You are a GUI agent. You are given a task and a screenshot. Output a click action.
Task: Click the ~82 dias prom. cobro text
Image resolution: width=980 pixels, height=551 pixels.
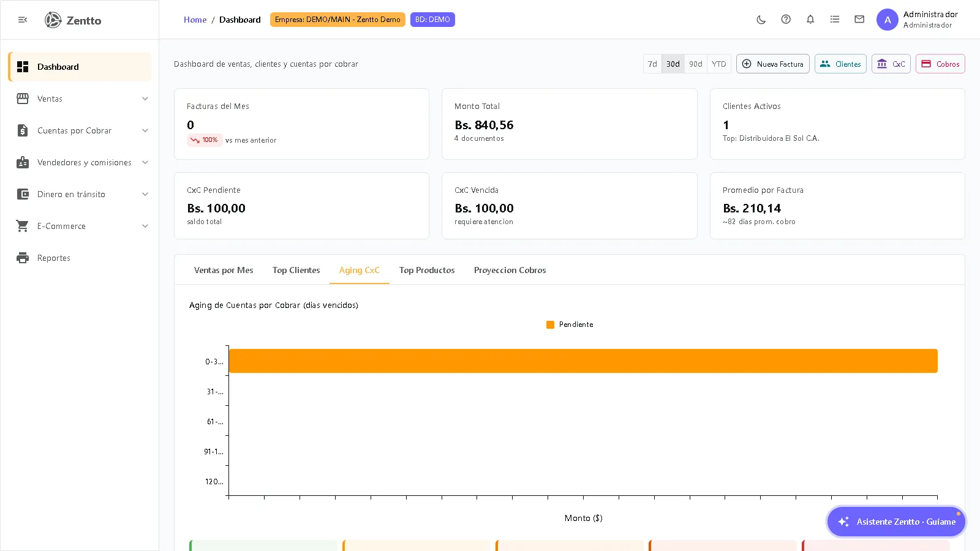tap(759, 222)
